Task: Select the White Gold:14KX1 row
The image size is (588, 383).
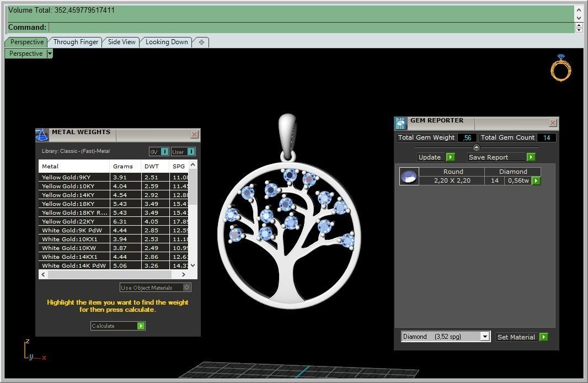Action: pos(114,257)
